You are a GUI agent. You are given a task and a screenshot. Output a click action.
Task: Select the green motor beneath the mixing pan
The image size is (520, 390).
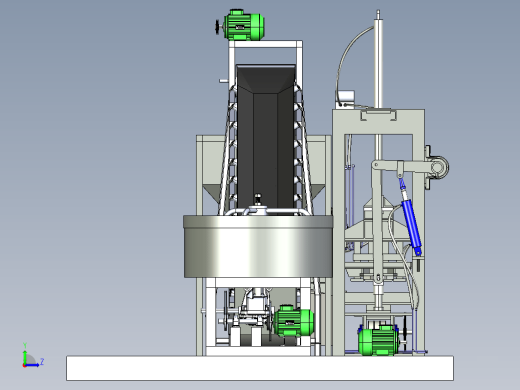click(293, 321)
